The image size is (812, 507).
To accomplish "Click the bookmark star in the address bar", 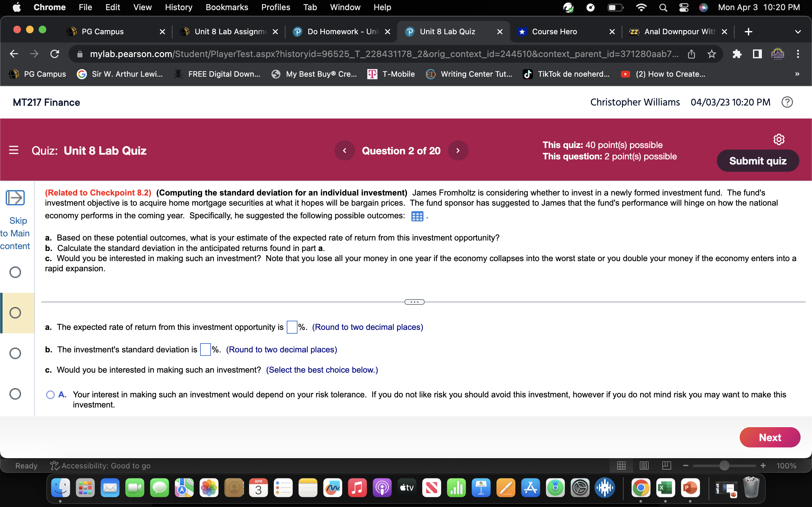I will (712, 54).
